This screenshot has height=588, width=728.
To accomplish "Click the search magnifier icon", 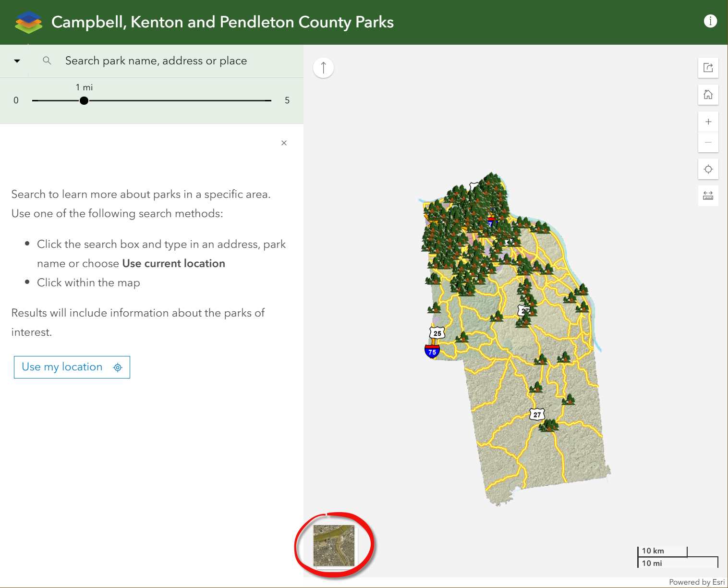I will point(47,61).
